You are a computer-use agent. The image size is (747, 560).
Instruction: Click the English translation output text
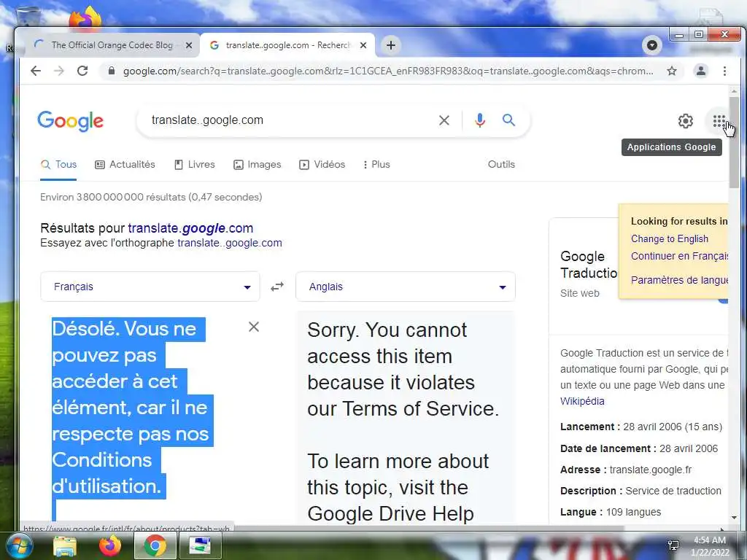(403, 421)
